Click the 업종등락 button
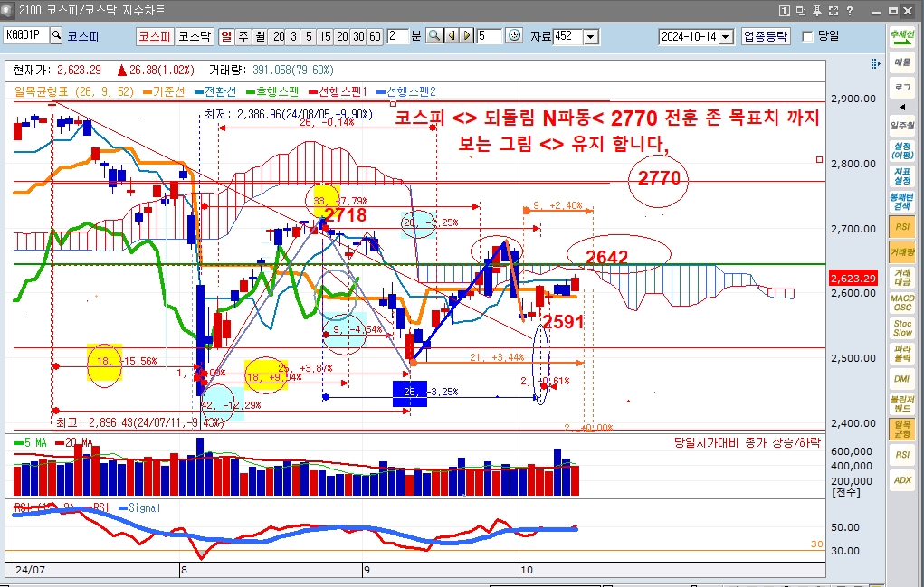Screen dimensions: 924x587 pos(766,36)
